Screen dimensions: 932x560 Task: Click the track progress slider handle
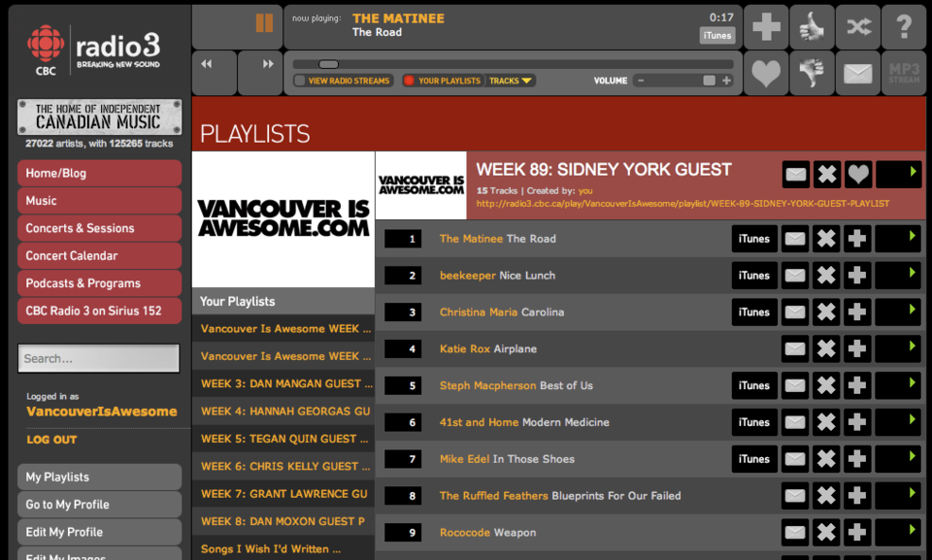pos(329,64)
